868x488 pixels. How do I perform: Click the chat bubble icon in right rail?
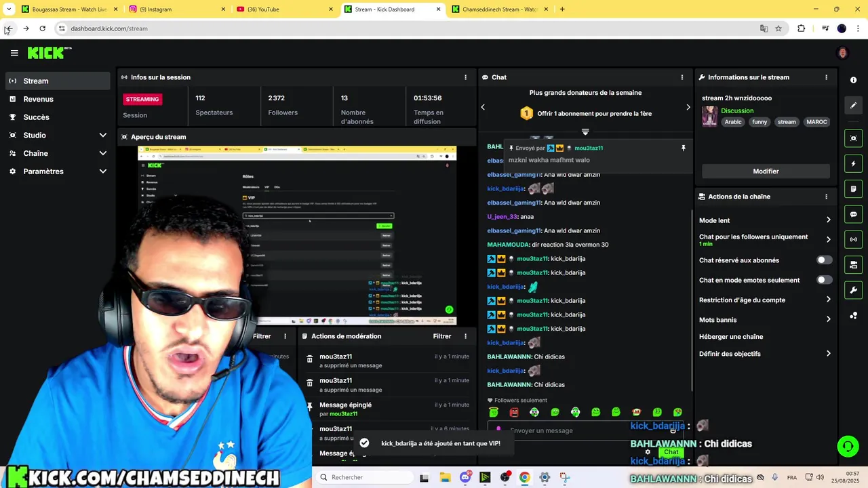point(853,214)
